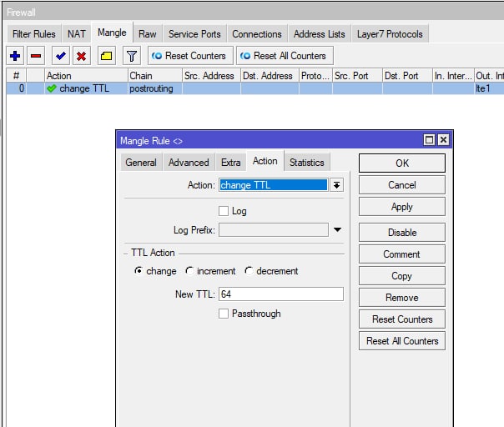Image resolution: width=504 pixels, height=427 pixels.
Task: Sort by the Src. Port column header
Action: [357, 76]
